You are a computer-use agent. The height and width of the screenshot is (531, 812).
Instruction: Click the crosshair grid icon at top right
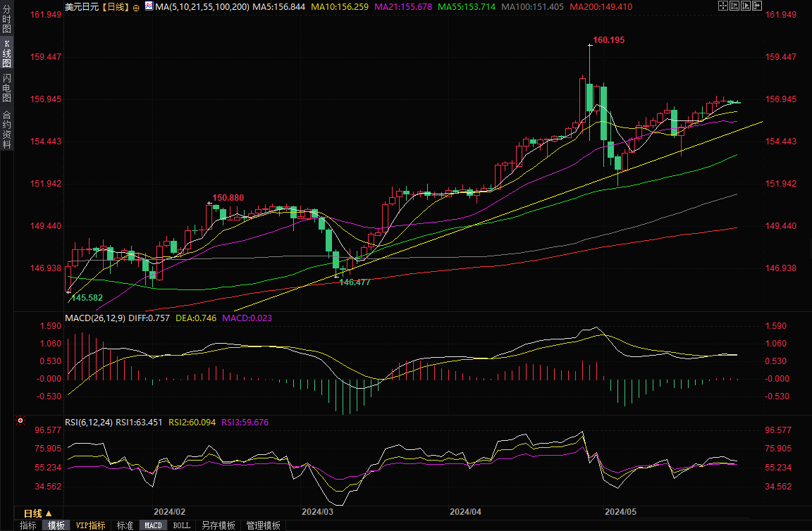point(723,6)
